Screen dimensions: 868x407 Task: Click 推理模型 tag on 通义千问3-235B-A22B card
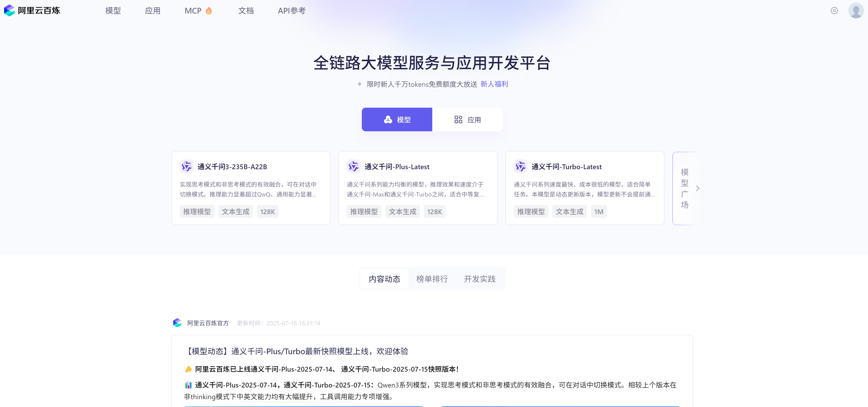click(197, 212)
